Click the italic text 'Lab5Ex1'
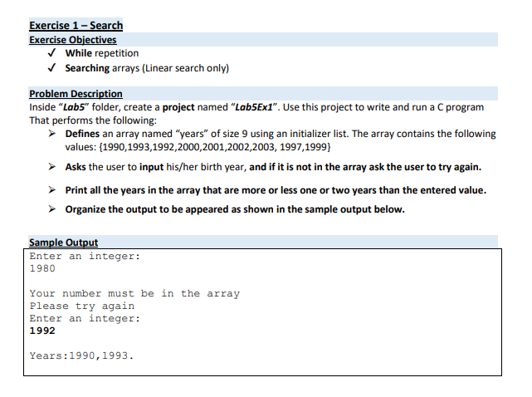 pos(254,107)
